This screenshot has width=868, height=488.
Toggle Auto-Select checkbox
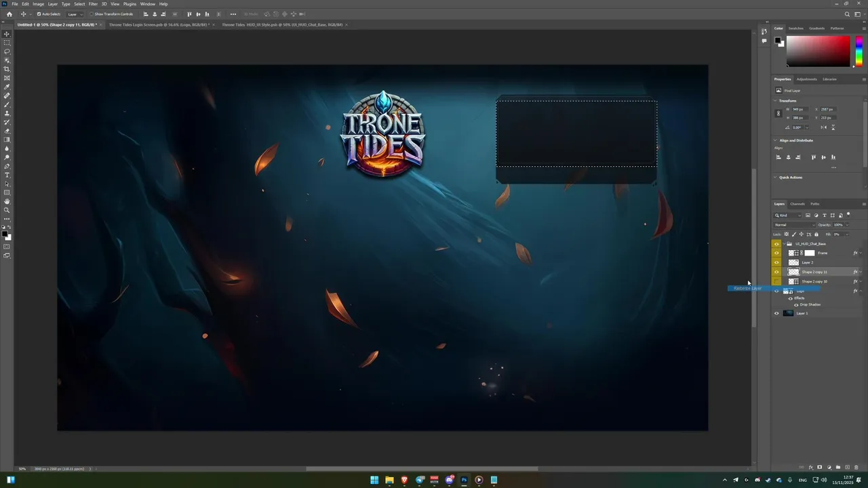pos(39,14)
